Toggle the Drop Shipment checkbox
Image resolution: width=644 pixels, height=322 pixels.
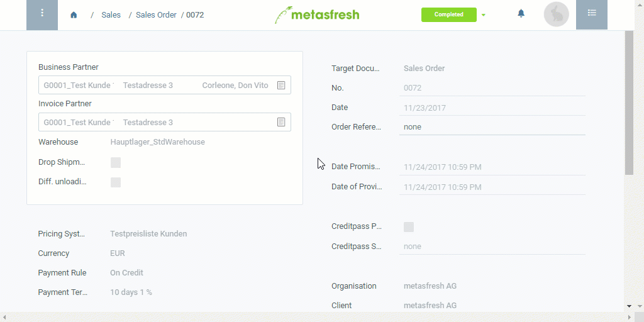click(x=116, y=163)
